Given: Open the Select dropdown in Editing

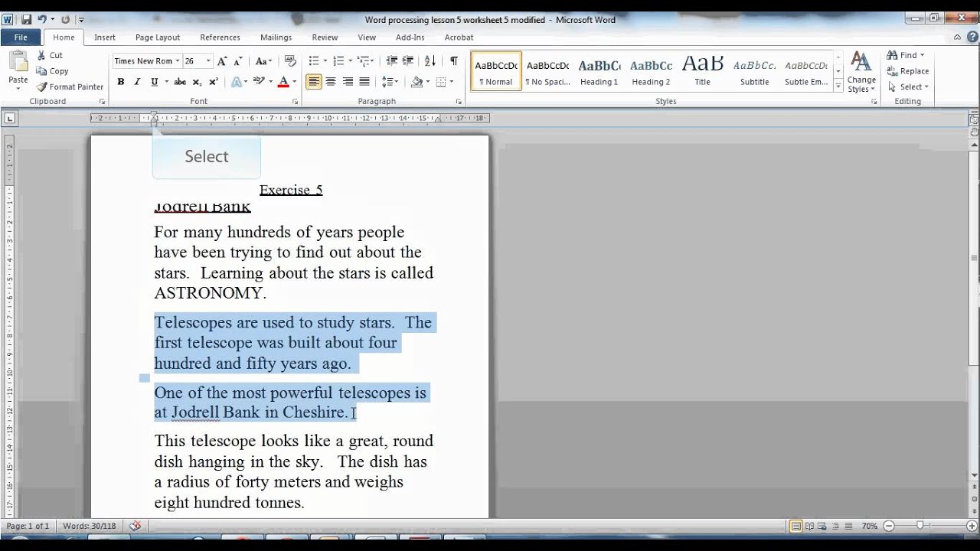Looking at the screenshot, I should pyautogui.click(x=908, y=87).
